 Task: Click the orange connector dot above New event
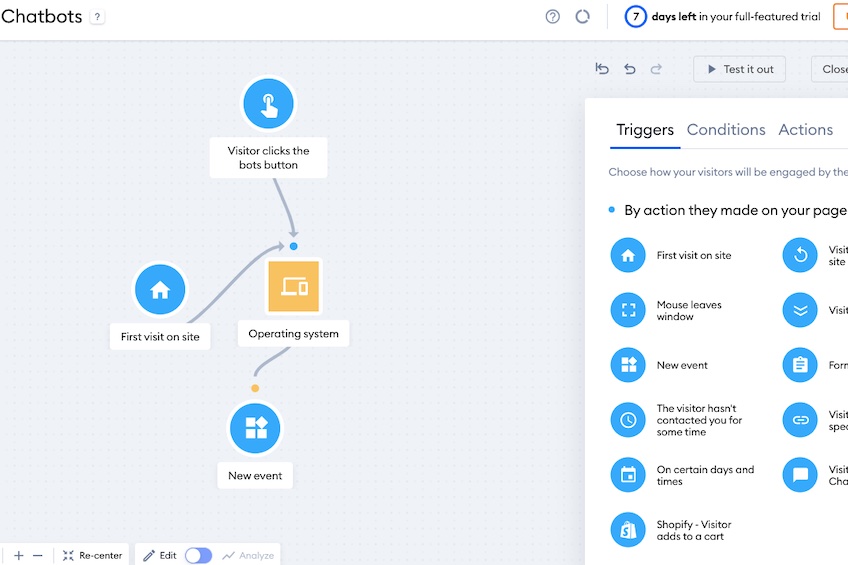[255, 388]
